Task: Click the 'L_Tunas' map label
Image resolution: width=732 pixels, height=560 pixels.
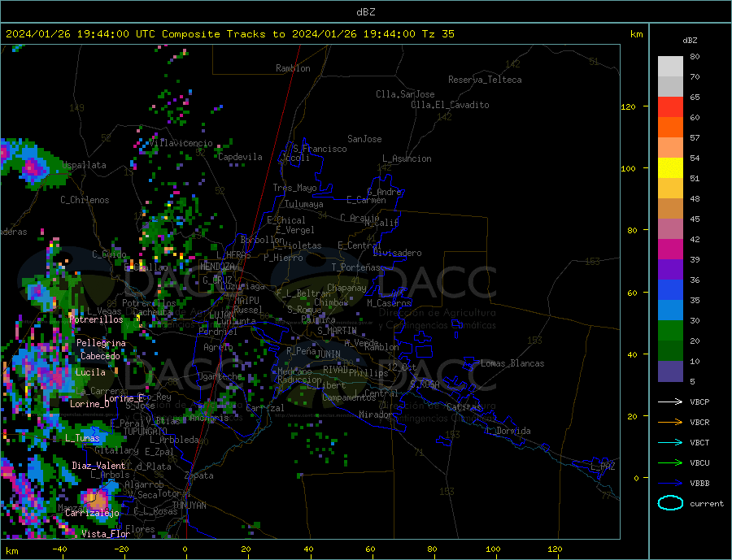Action: pos(82,438)
